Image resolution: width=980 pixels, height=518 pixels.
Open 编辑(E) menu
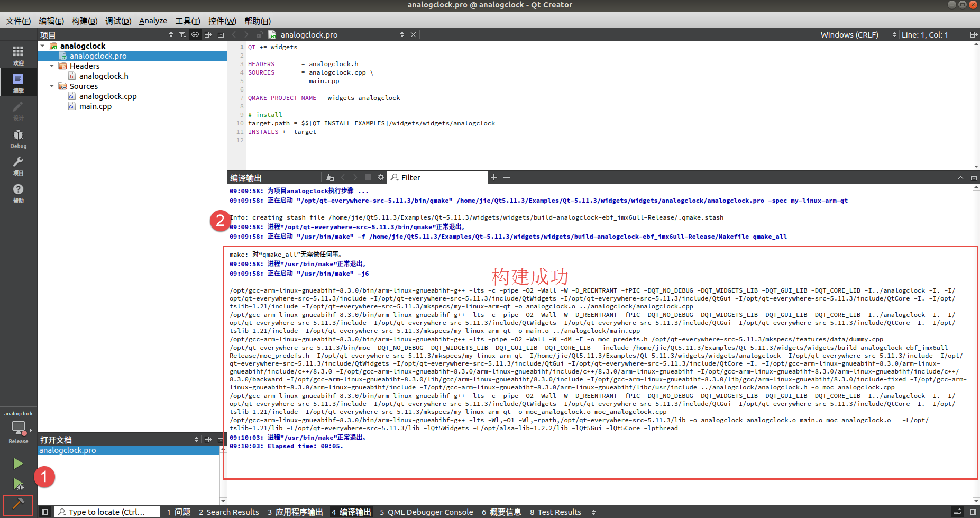point(51,21)
